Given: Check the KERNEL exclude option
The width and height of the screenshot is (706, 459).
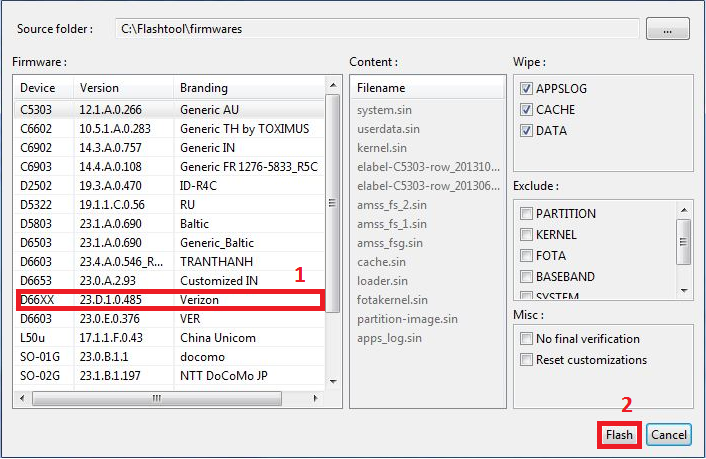Looking at the screenshot, I should click(526, 235).
